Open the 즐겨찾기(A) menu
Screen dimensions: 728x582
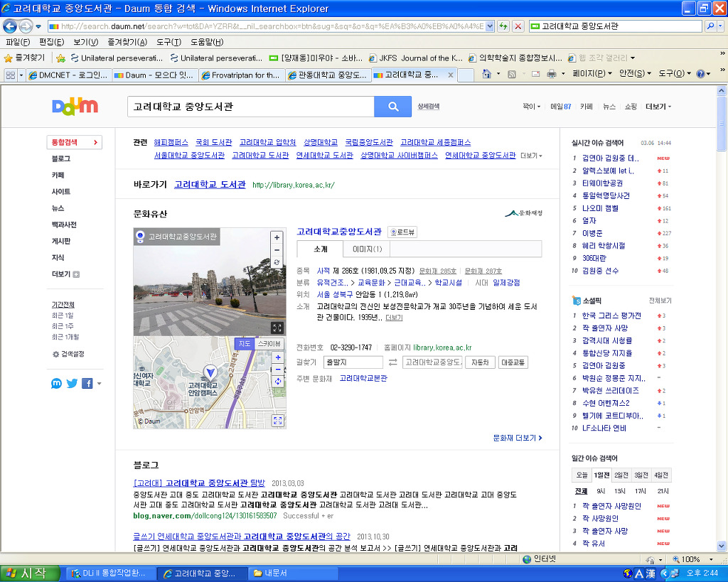click(127, 42)
